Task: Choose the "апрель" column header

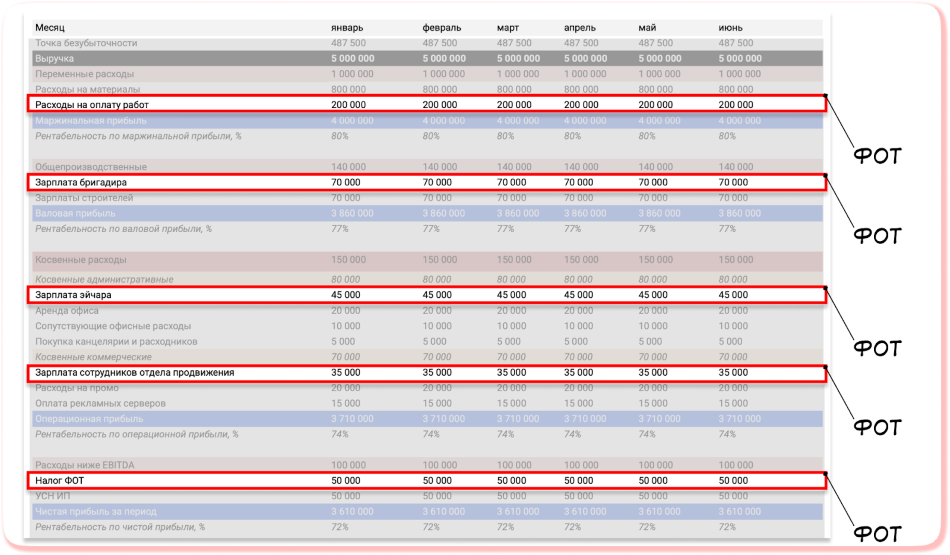Action: pos(582,28)
